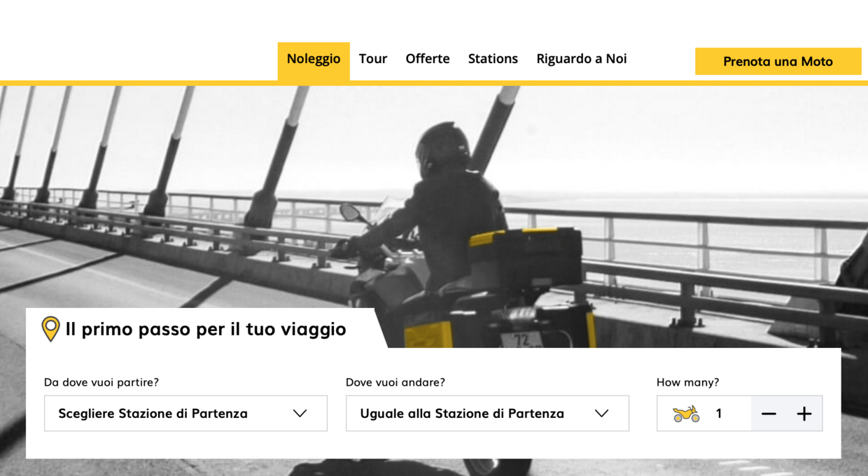Expand the return station chevron arrow
This screenshot has width=868, height=476.
coord(601,414)
